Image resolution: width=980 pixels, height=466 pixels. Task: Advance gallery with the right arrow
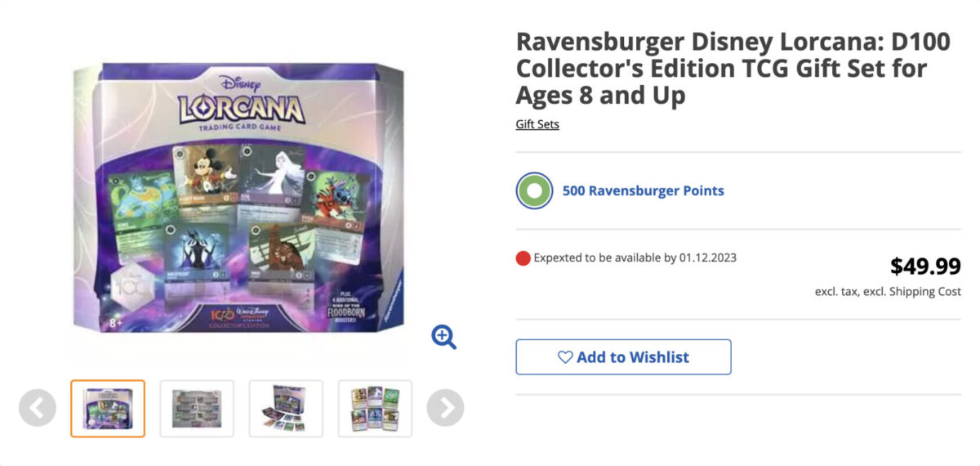pyautogui.click(x=445, y=407)
